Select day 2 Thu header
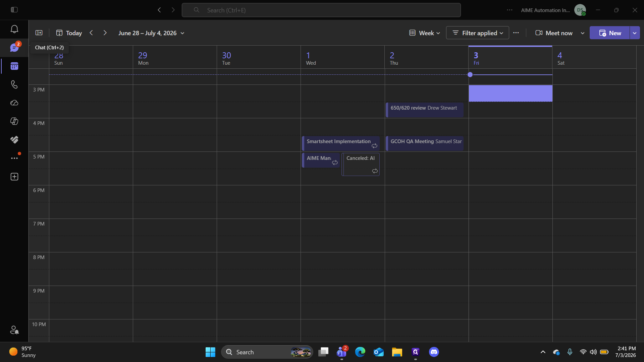The height and width of the screenshot is (362, 644). (426, 58)
